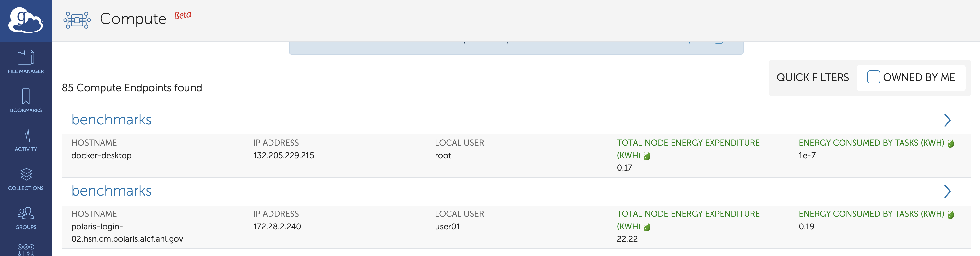Click the Compute chip icon in header
The height and width of the screenshot is (256, 980).
coord(77,20)
